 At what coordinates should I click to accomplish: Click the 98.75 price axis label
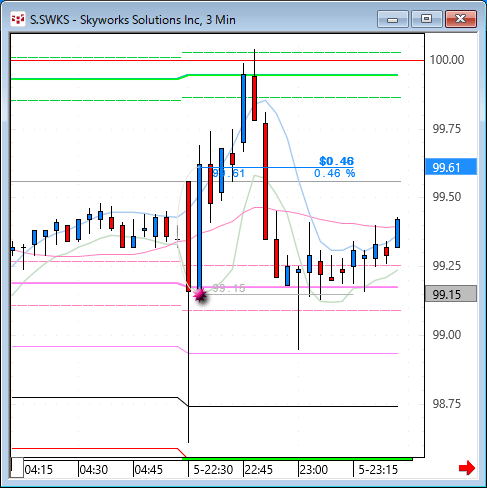click(x=447, y=404)
